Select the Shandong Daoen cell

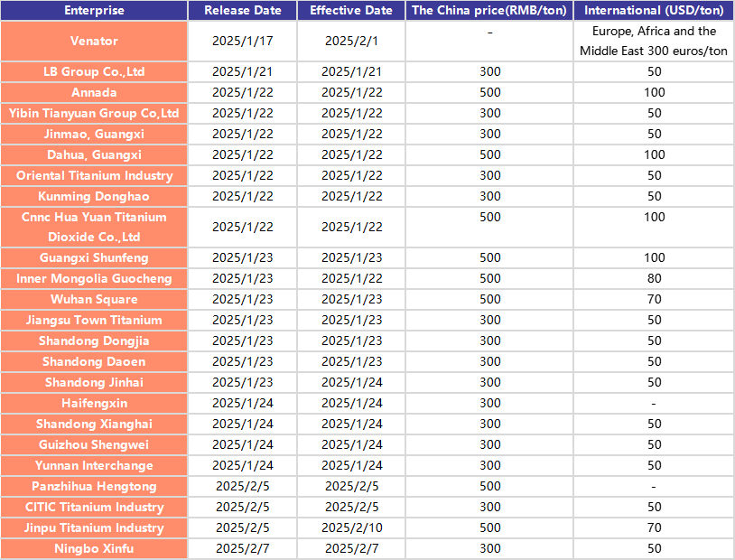pos(94,361)
